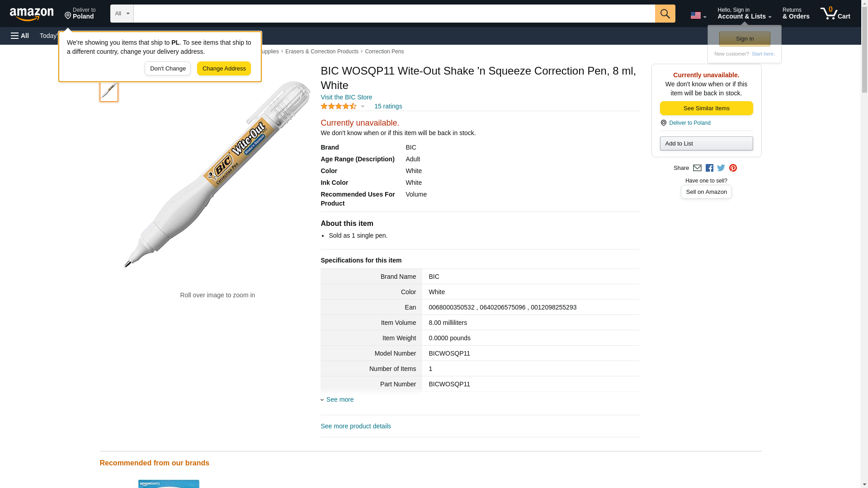Select the correction pen thumbnail image
868x488 pixels.
(109, 91)
